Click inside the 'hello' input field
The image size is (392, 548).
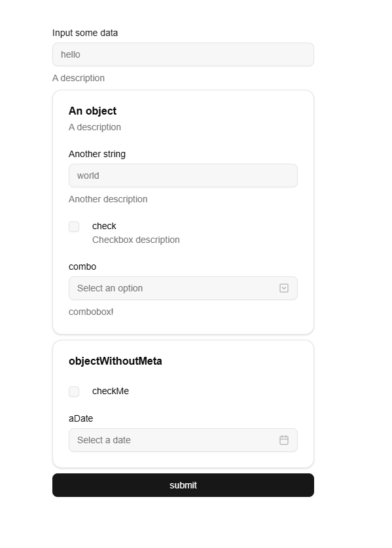pos(183,54)
